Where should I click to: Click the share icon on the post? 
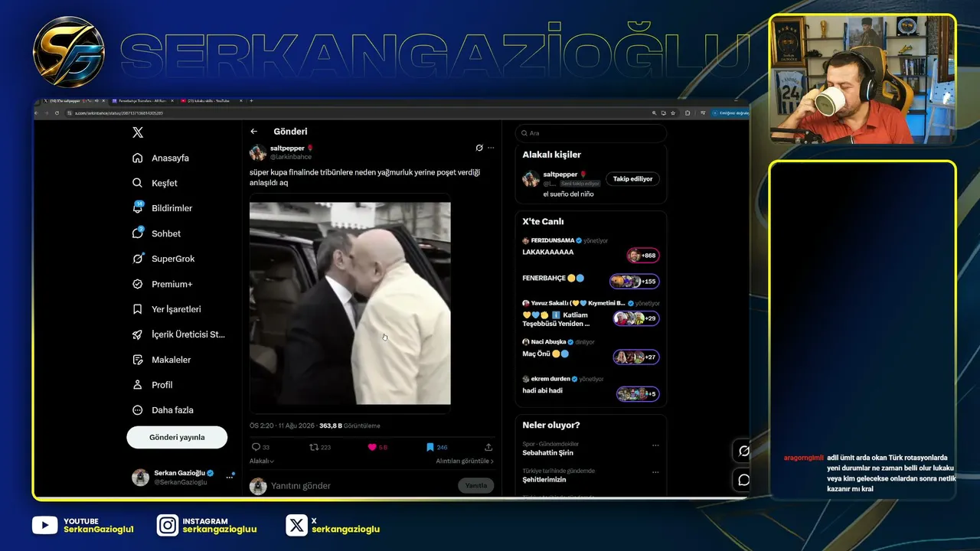click(x=488, y=447)
